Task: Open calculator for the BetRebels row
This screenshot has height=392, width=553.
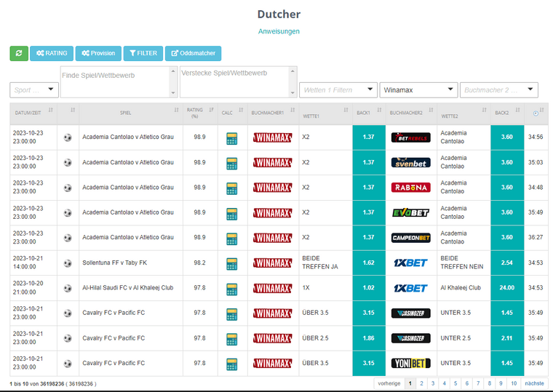Action: tap(231, 138)
